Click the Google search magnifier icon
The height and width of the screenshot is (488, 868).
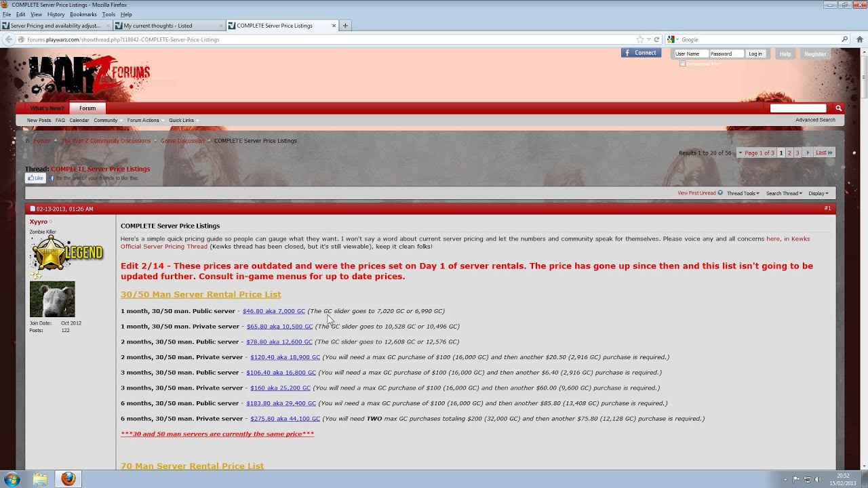pos(844,39)
